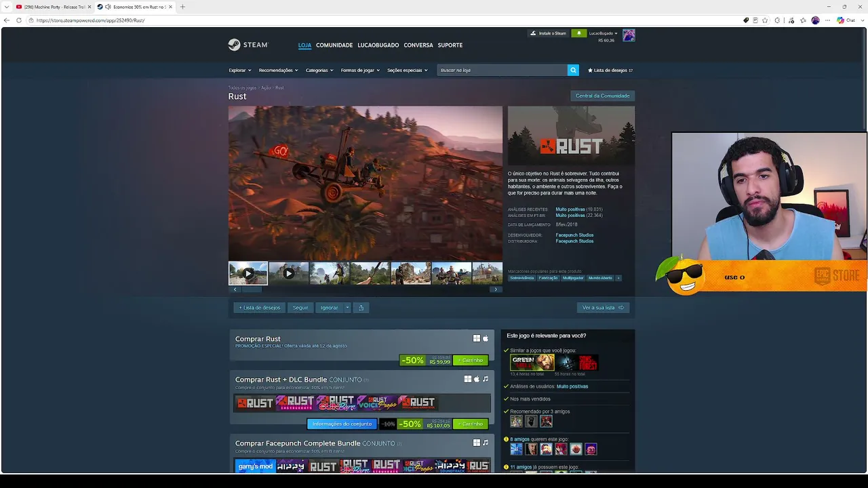Open the LUCAOBUGADO profile menu
868x488 pixels.
378,45
